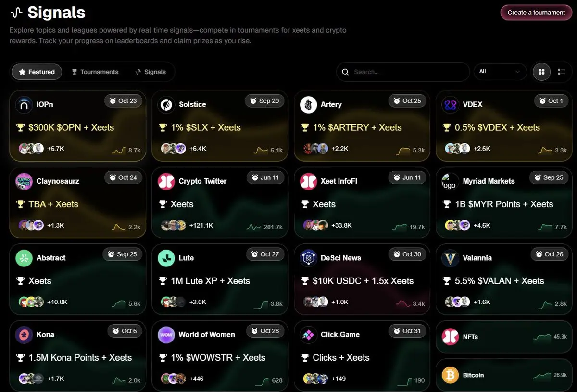This screenshot has height=392, width=577.
Task: Switch to the Signals tab
Action: [151, 72]
